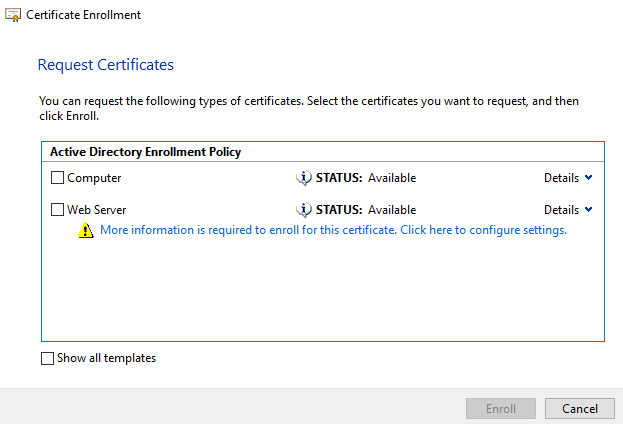Click the Certificate Enrollment window icon
Screen dimensions: 623x424
pos(13,15)
